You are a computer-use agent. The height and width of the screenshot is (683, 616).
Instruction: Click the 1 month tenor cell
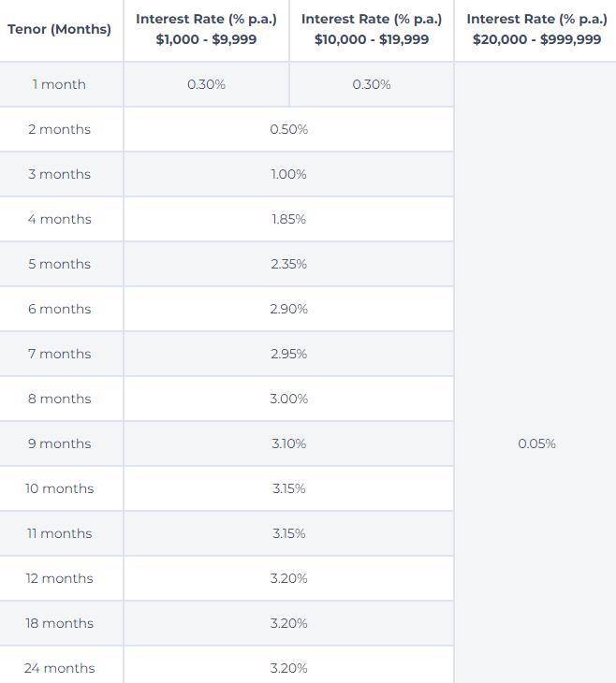coord(59,84)
